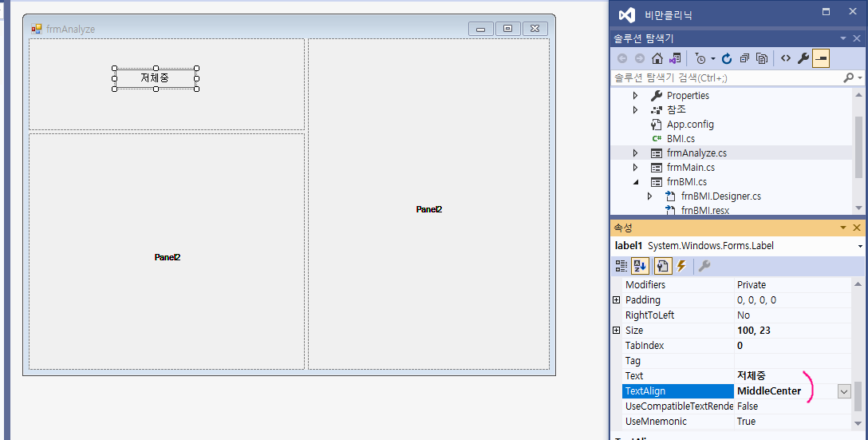Viewport: 868px width, 440px height.
Task: Click the Collapse All icon in Solution Explorer
Action: 744,58
